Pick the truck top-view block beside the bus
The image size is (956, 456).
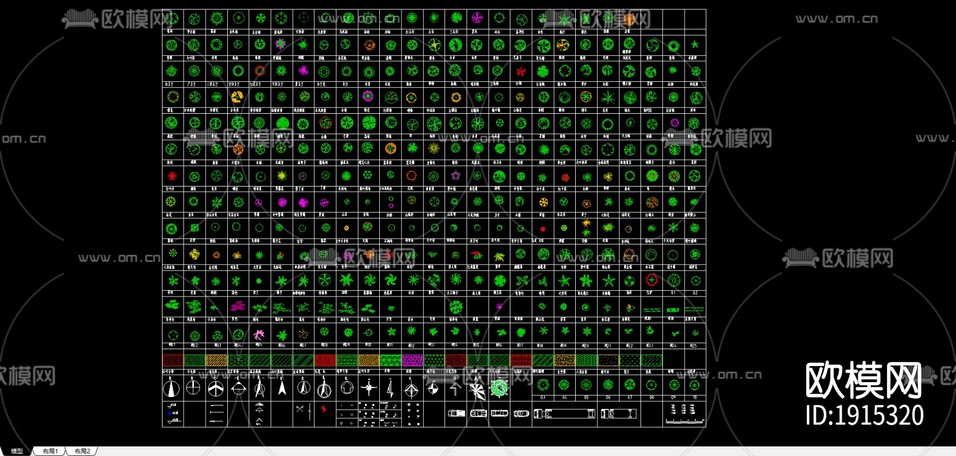(x=619, y=414)
